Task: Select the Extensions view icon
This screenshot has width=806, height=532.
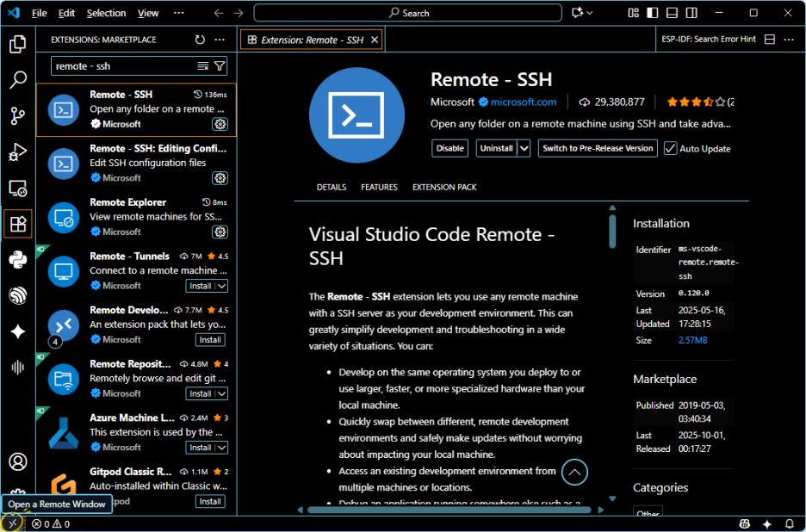Action: tap(18, 224)
